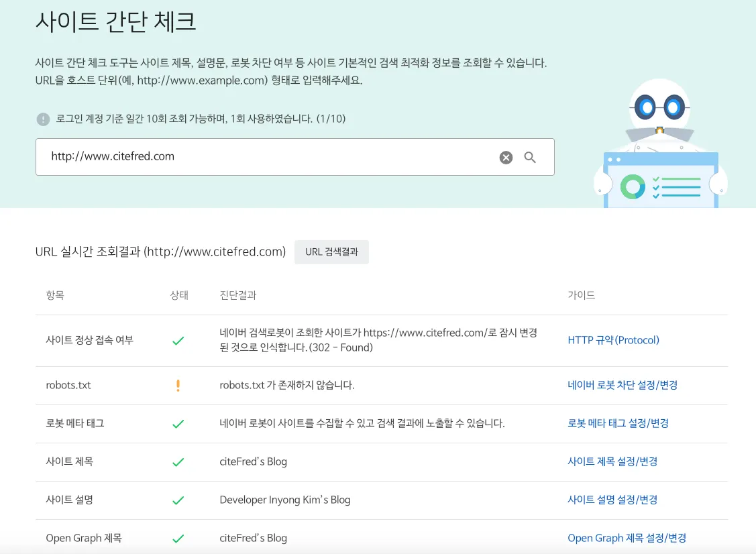Click the 항목 column header
The height and width of the screenshot is (554, 756).
pos(55,294)
